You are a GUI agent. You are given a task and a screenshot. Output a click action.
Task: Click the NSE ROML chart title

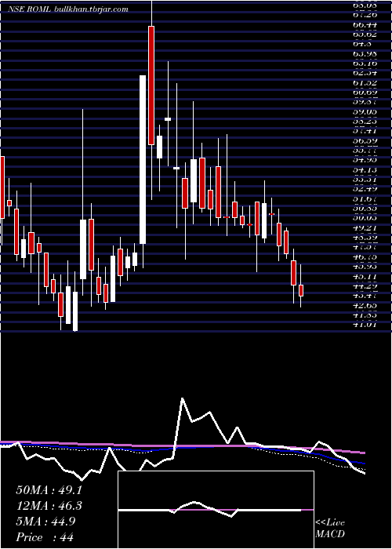(x=69, y=9)
